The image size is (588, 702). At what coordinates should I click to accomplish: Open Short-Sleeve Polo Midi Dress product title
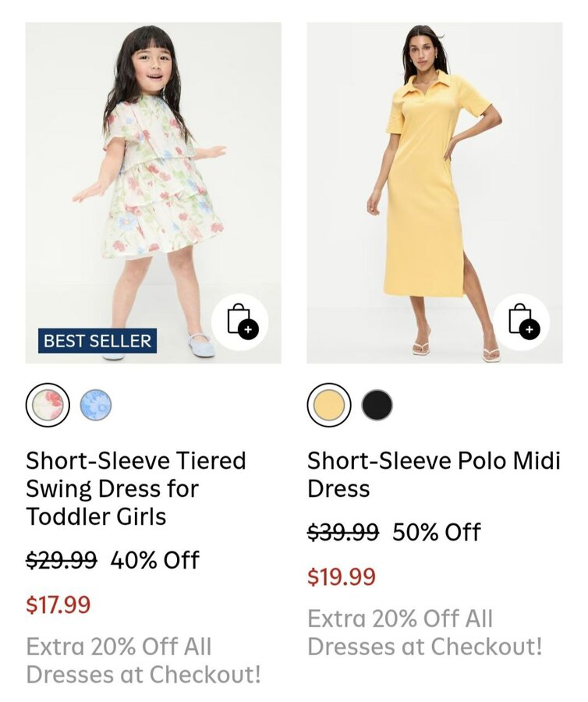tap(434, 474)
